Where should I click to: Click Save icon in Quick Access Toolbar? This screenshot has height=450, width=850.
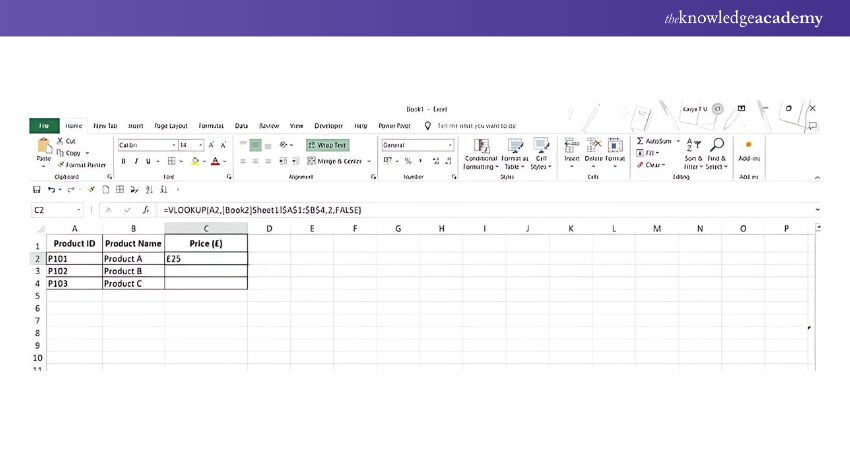[37, 189]
